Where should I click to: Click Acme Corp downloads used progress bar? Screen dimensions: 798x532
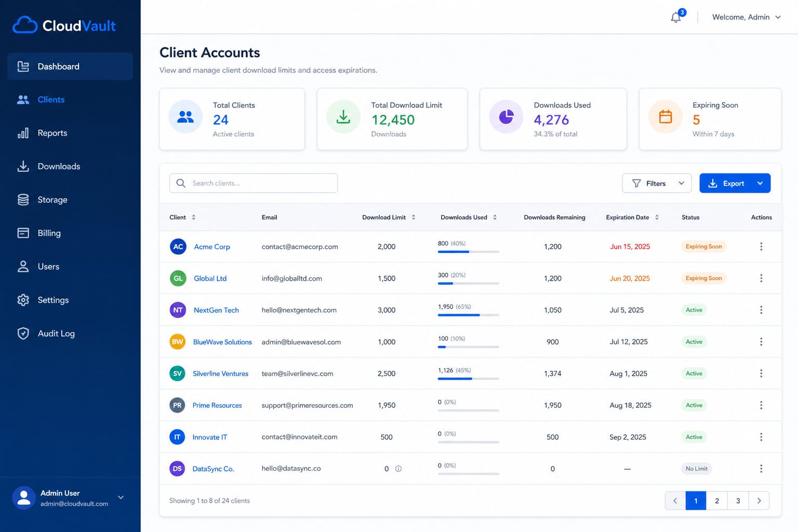tap(469, 252)
